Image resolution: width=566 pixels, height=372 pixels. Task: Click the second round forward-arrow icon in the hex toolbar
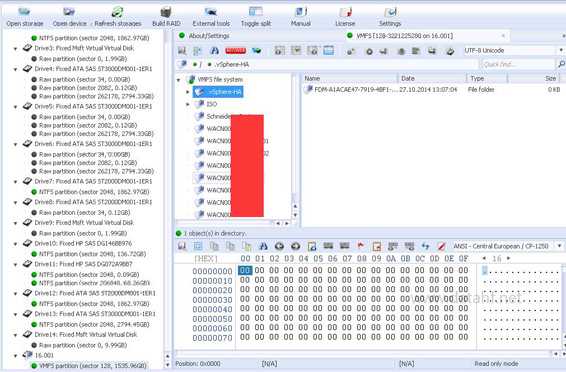point(295,246)
